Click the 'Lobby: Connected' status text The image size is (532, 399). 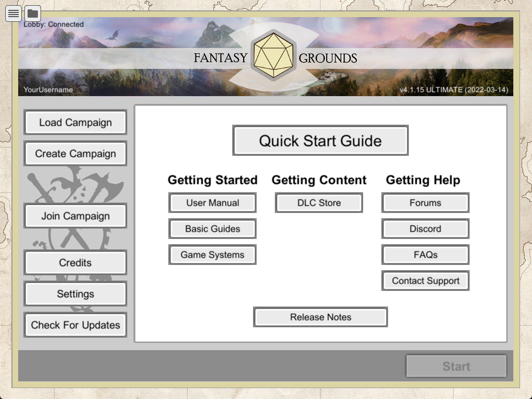point(54,24)
